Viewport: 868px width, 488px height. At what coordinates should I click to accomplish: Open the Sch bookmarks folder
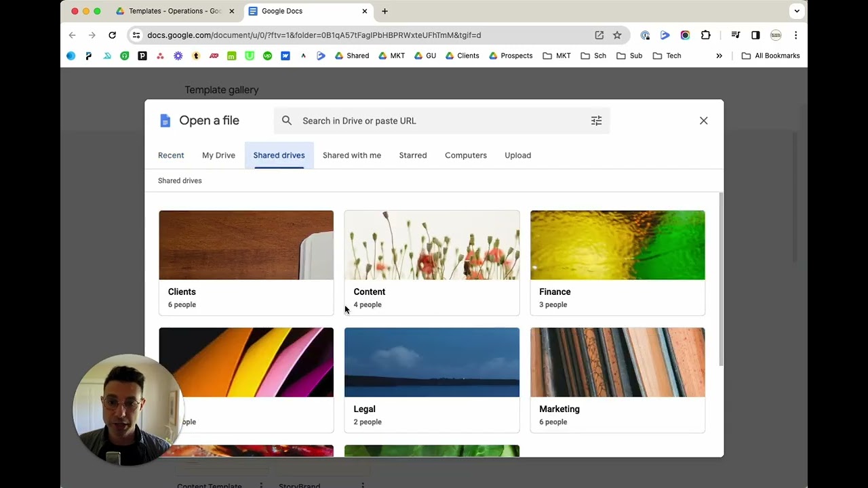point(593,56)
